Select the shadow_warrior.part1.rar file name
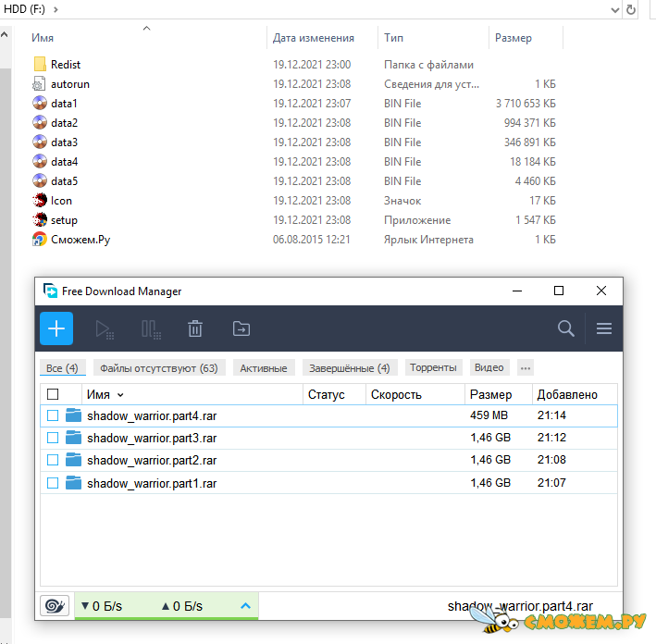 point(152,483)
